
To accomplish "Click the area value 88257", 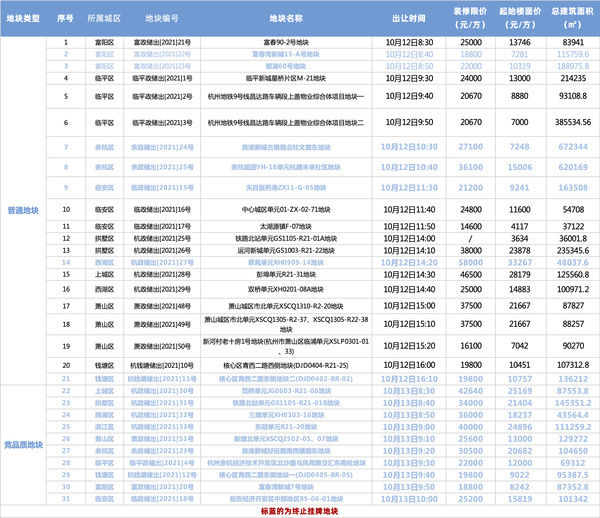I will click(x=573, y=324).
